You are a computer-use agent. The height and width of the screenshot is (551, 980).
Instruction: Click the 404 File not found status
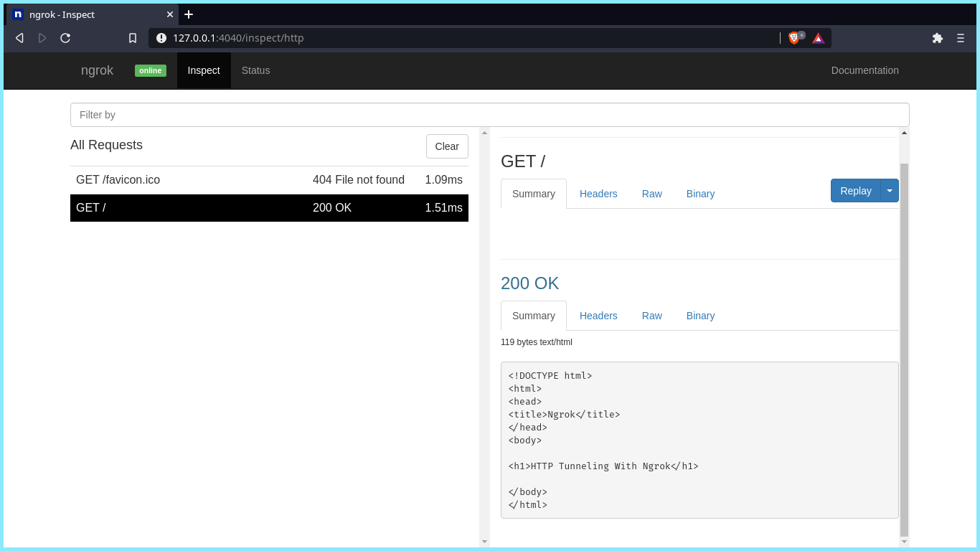click(x=359, y=180)
